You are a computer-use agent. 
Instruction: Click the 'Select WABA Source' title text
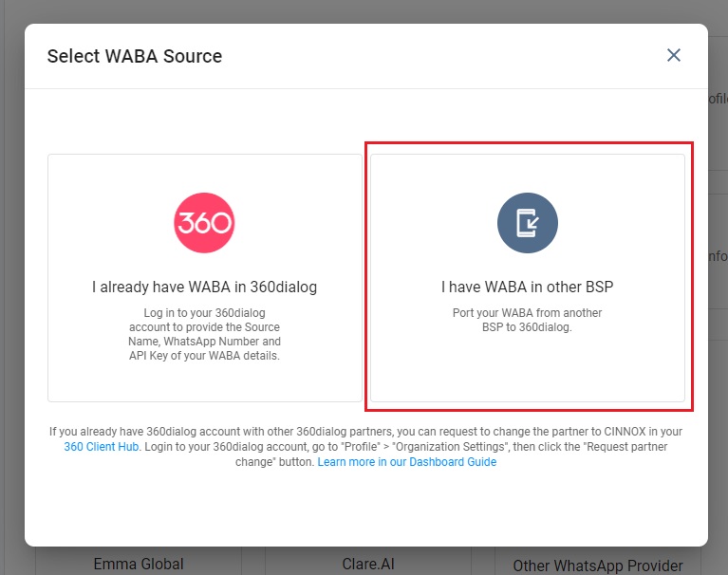(135, 56)
